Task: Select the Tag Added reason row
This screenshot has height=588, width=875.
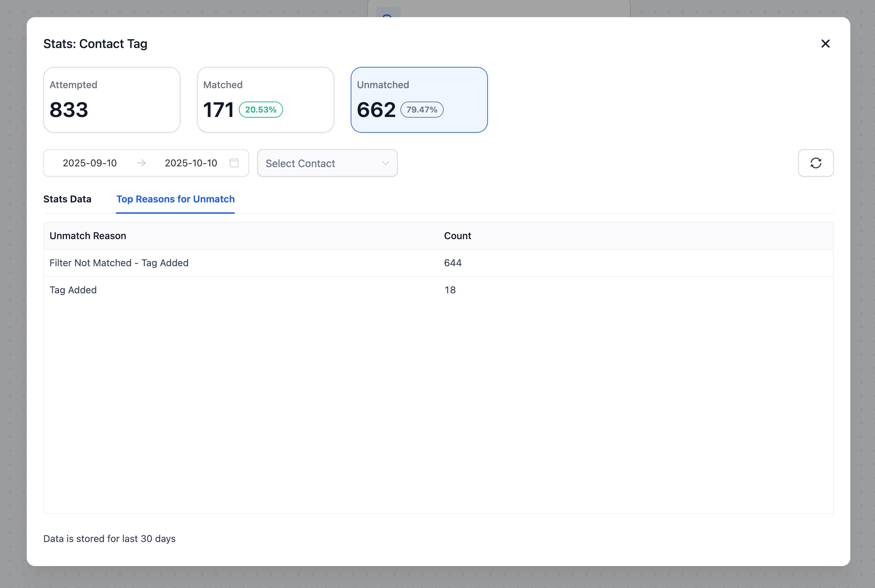Action: tap(73, 290)
